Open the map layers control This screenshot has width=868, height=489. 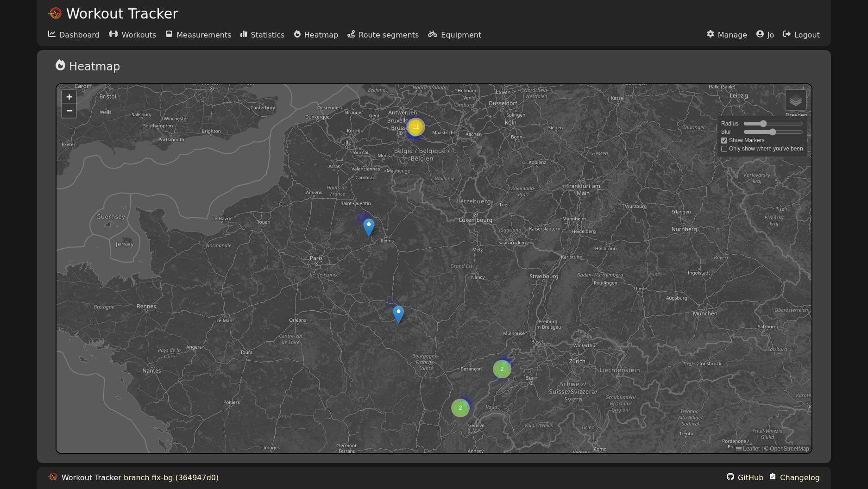coord(795,100)
